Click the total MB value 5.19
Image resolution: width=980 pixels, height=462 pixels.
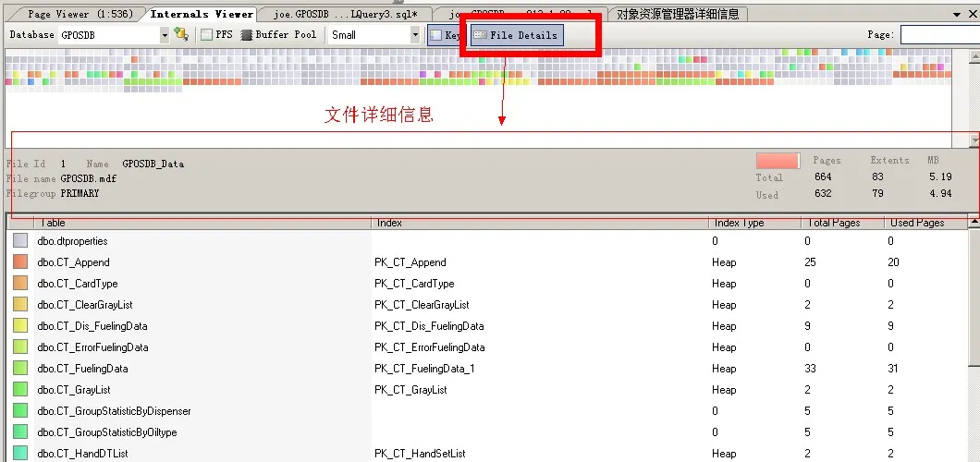(x=940, y=176)
